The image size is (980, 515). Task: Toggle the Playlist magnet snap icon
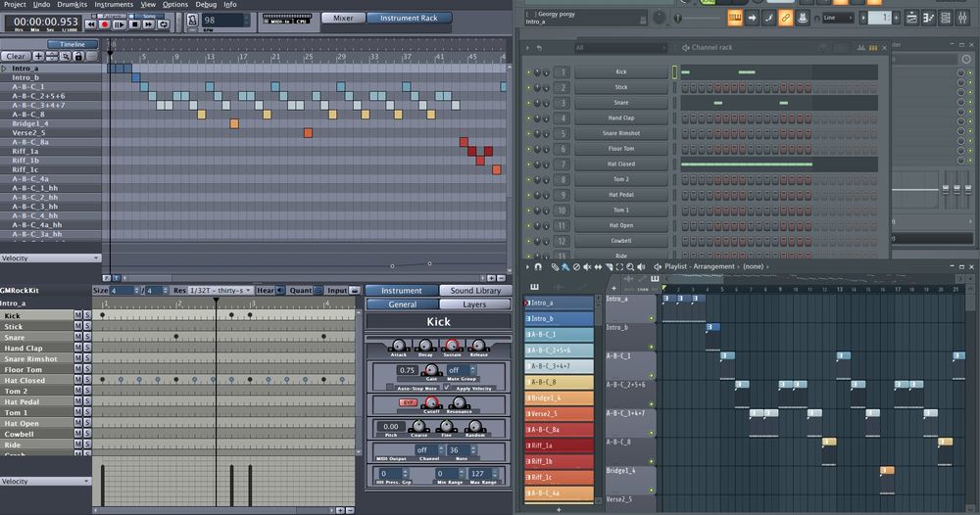tap(538, 266)
